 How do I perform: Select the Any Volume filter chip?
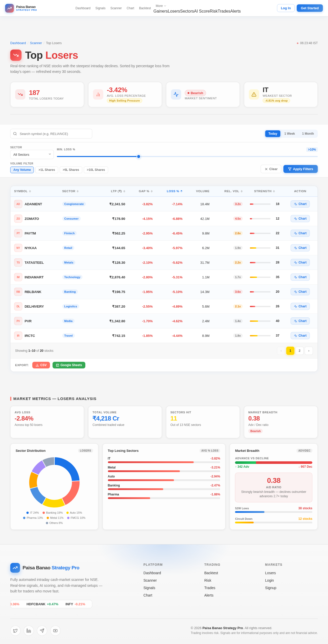[22, 170]
